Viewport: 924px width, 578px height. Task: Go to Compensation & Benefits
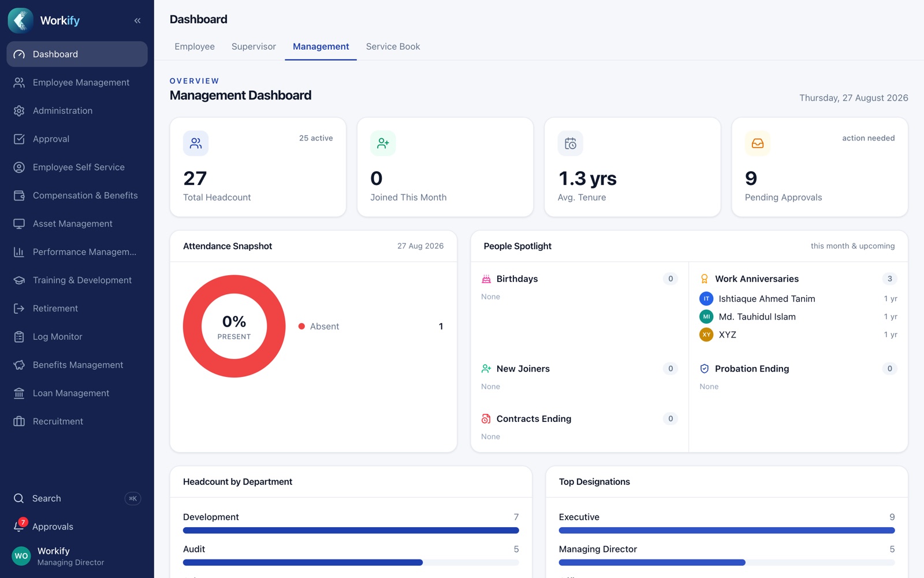click(77, 195)
